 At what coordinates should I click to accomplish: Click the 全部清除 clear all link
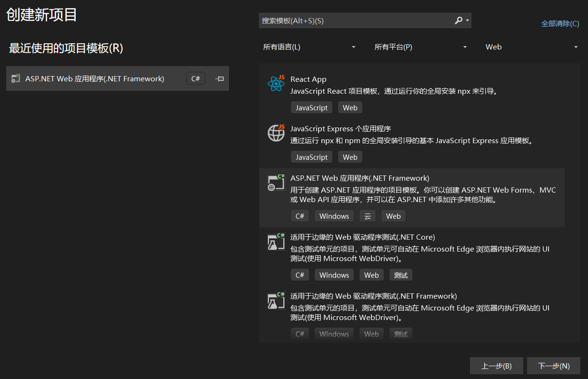(560, 24)
